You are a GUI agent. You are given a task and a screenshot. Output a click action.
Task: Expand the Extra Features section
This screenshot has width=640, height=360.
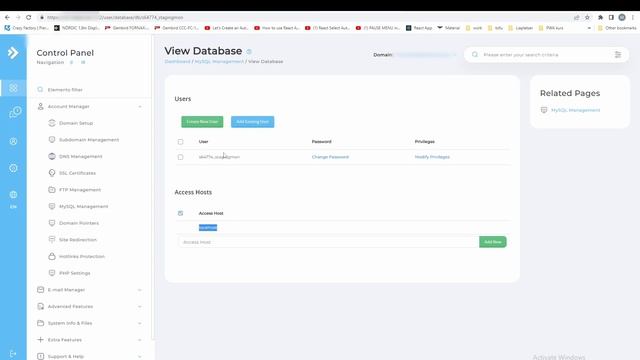140,340
